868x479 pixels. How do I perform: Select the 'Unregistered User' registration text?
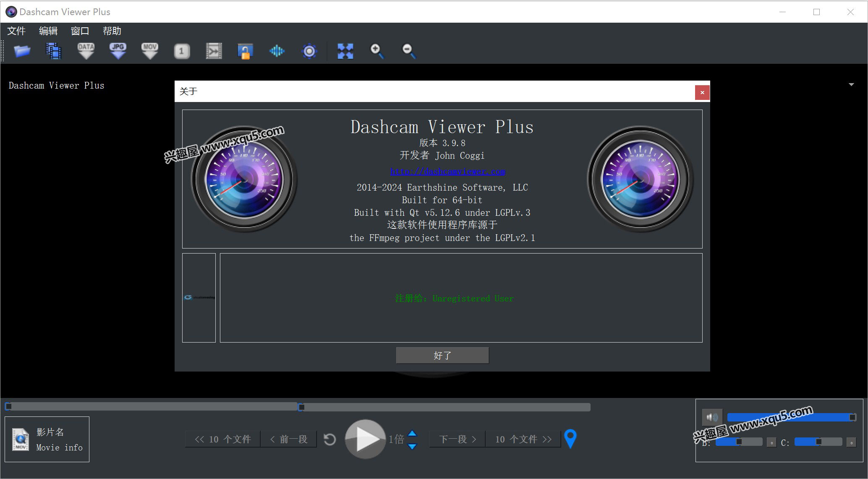473,298
